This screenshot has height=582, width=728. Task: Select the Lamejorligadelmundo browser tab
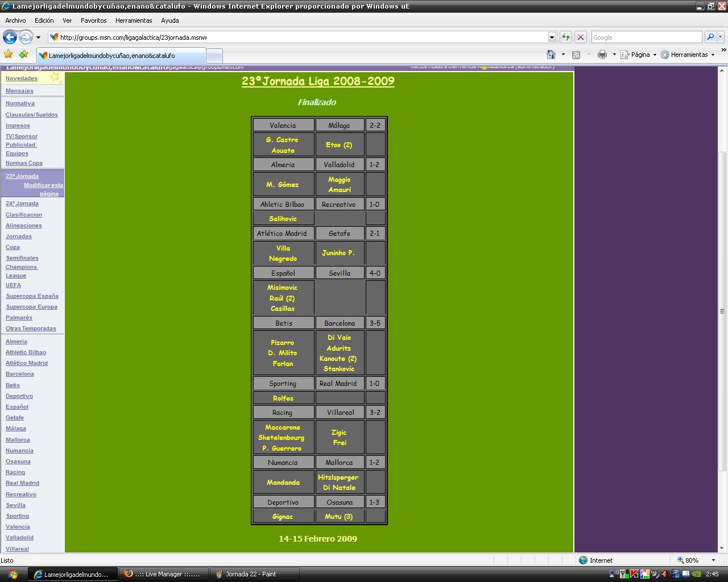coord(121,56)
